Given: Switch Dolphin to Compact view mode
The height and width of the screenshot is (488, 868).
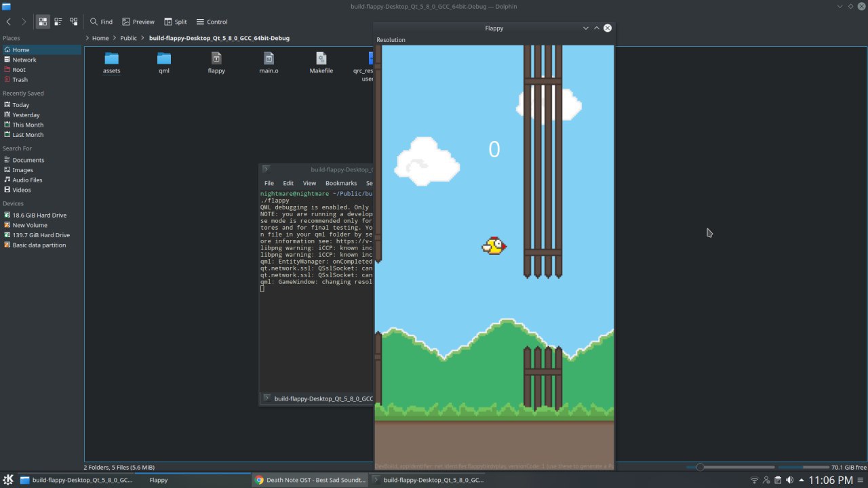Looking at the screenshot, I should click(x=58, y=22).
